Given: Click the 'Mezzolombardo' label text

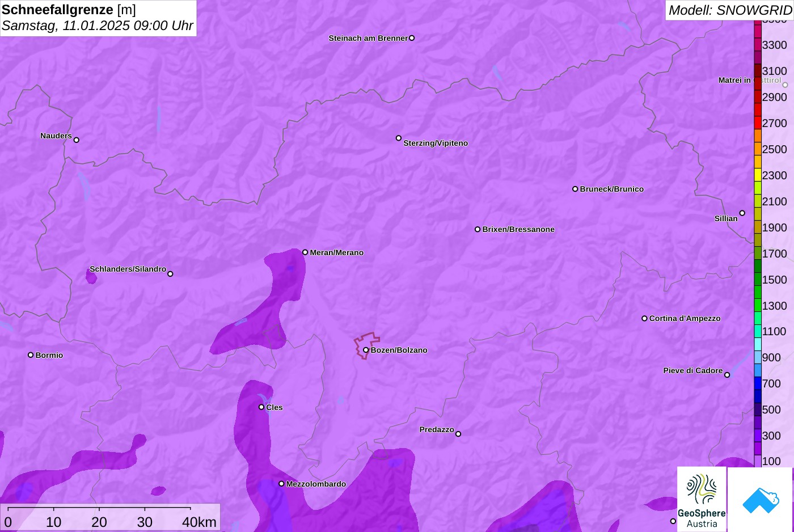Looking at the screenshot, I should pos(316,484).
